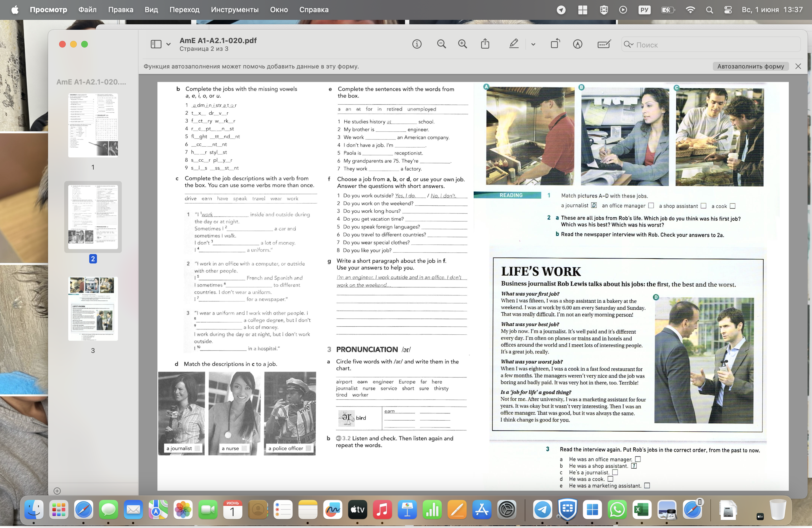Viewport: 812px width, 528px height.
Task: Open the share icon in toolbar
Action: tap(485, 44)
